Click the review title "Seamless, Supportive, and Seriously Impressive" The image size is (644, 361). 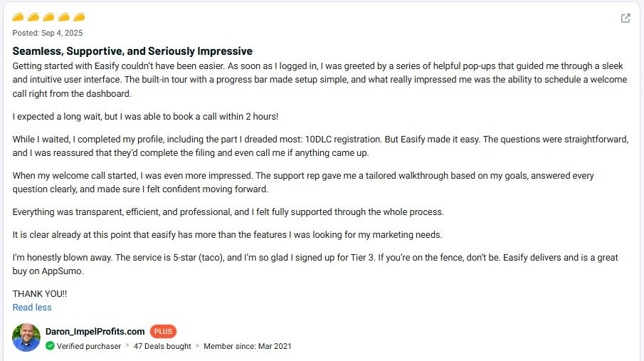coord(132,51)
